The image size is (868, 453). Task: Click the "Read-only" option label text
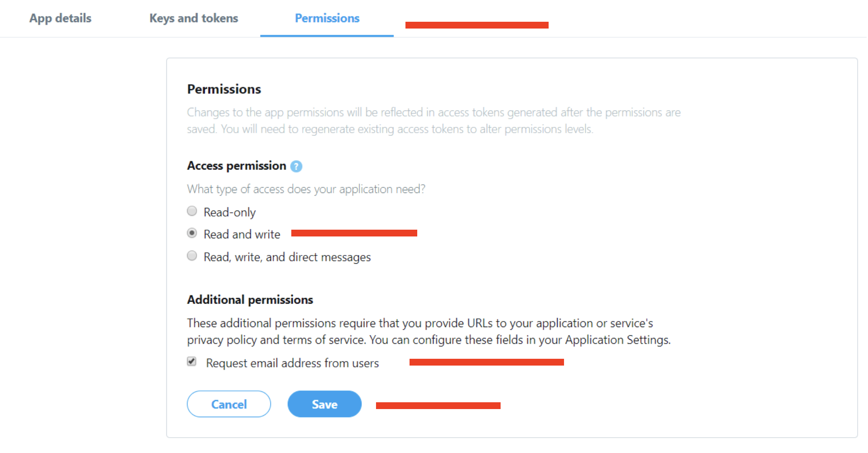point(230,212)
